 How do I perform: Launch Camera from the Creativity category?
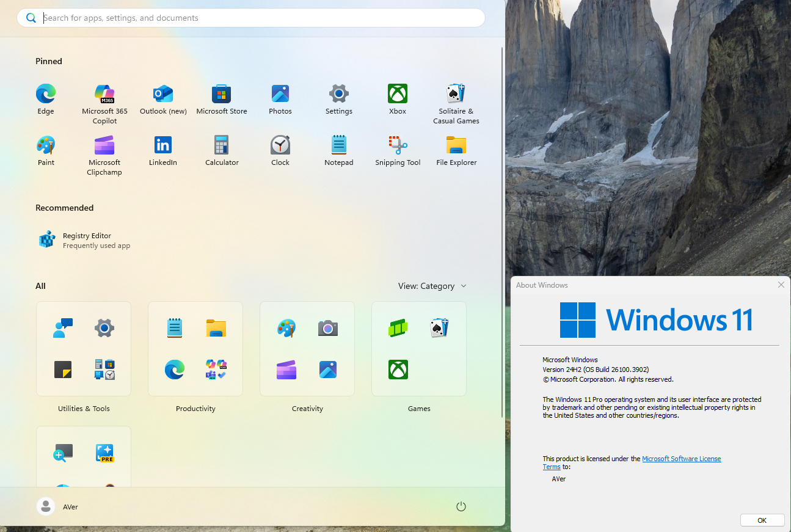pos(328,328)
